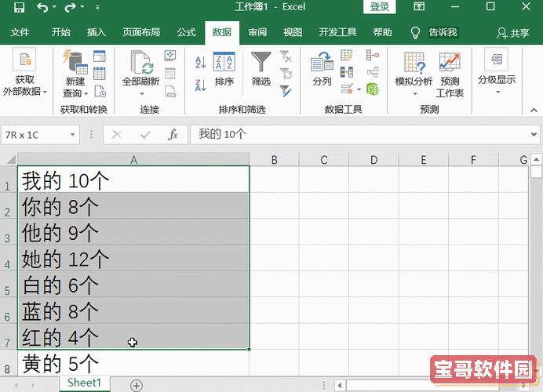Click the Recent Sources icon
Screen dimensions: 543x392
(100, 92)
